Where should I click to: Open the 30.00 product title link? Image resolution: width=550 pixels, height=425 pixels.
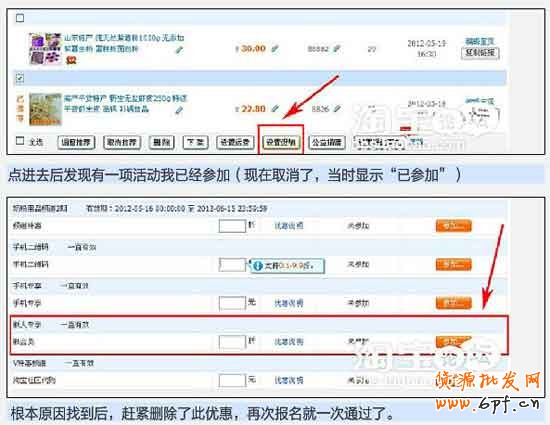[124, 43]
